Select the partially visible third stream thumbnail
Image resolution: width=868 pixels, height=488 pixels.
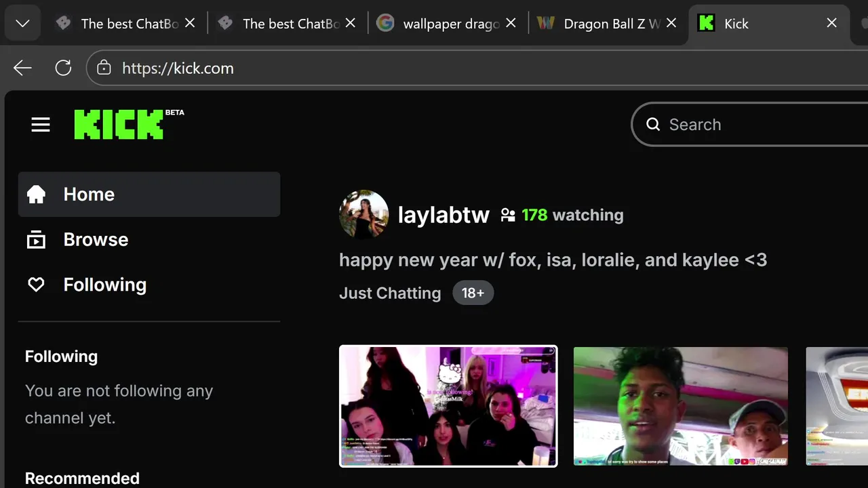(837, 406)
